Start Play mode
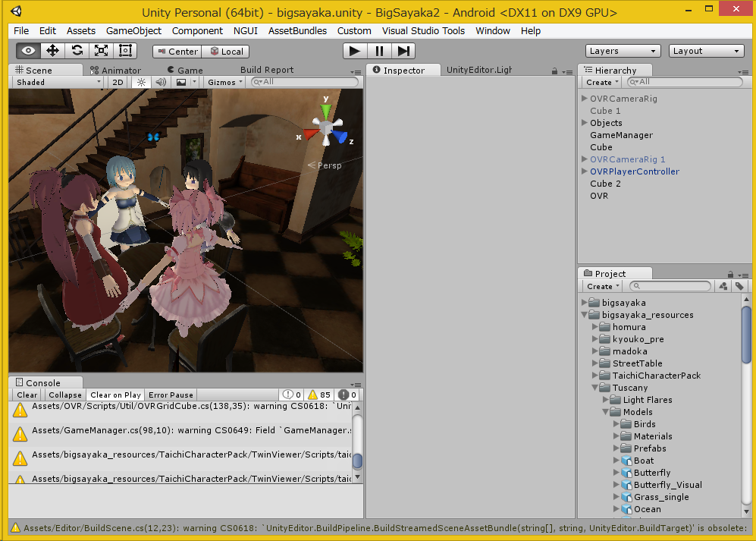The width and height of the screenshot is (756, 541). [354, 51]
